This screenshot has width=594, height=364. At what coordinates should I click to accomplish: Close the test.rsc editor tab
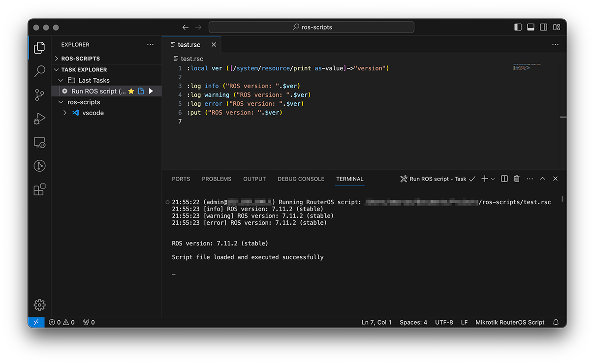click(214, 44)
